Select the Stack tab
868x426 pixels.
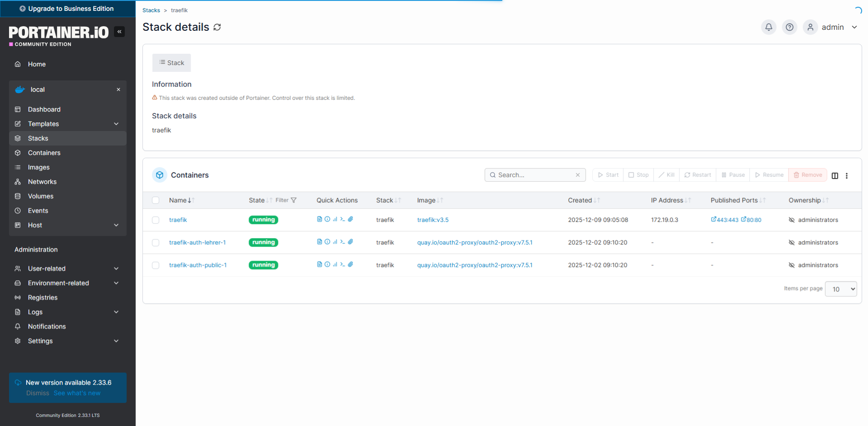(172, 63)
